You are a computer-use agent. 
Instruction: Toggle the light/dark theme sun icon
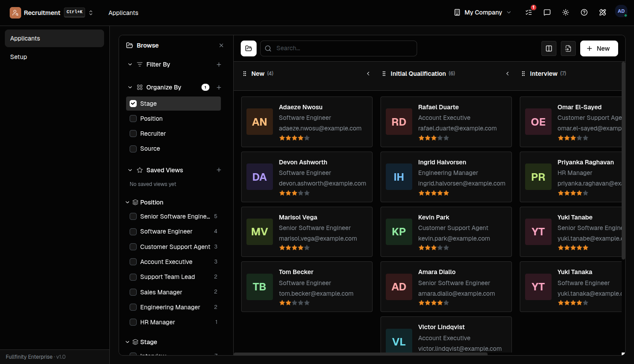(x=566, y=12)
